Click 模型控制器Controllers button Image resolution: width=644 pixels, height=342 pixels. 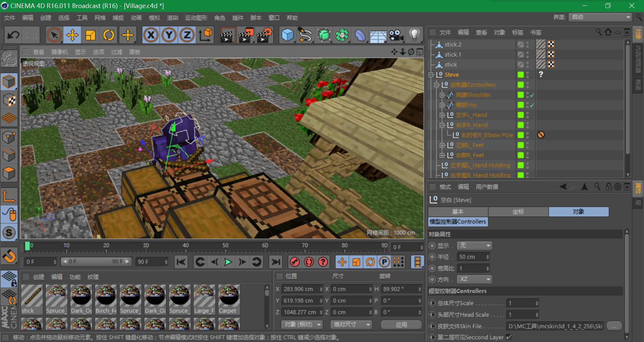pyautogui.click(x=458, y=222)
